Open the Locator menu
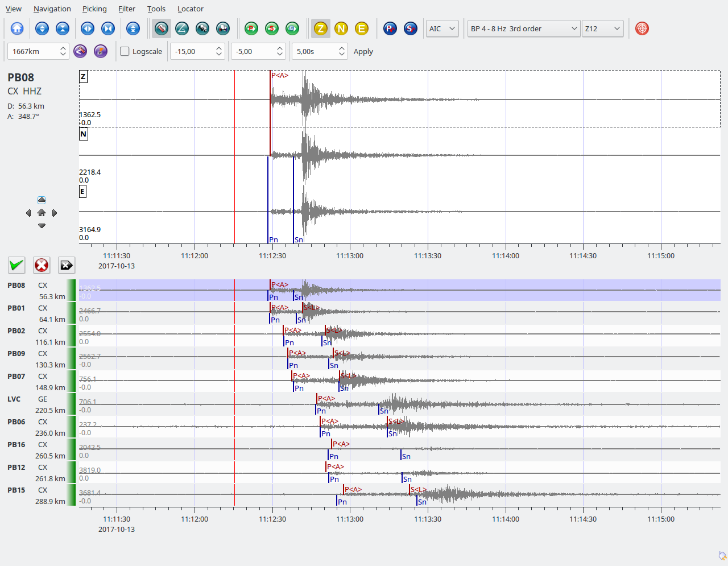The width and height of the screenshot is (728, 566). 190,9
